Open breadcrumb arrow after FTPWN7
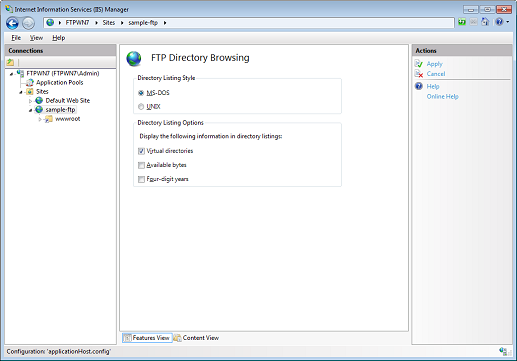 (96, 23)
